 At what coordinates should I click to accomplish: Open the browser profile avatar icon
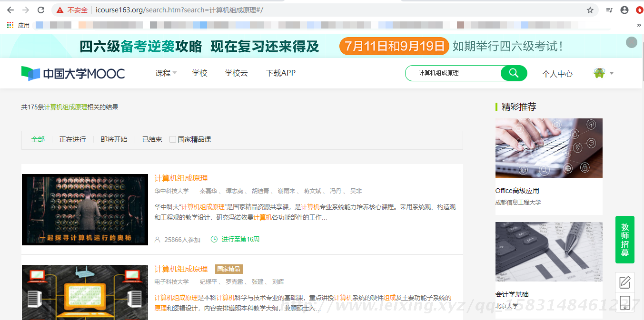click(x=624, y=10)
